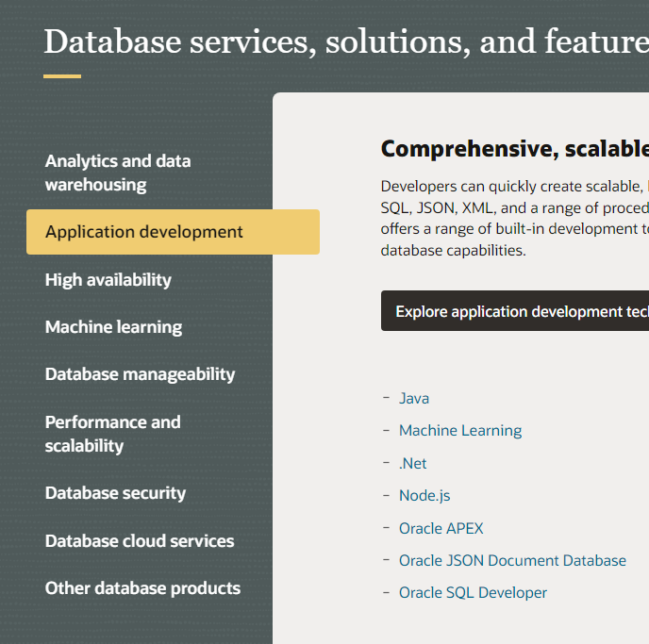
Task: Select the Other database products tab
Action: (x=142, y=588)
